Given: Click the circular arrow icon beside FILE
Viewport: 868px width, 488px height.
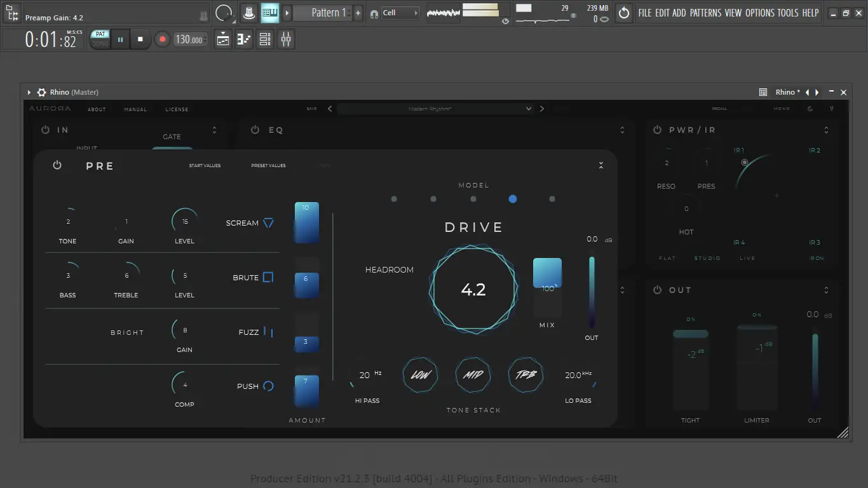Looking at the screenshot, I should click(624, 13).
